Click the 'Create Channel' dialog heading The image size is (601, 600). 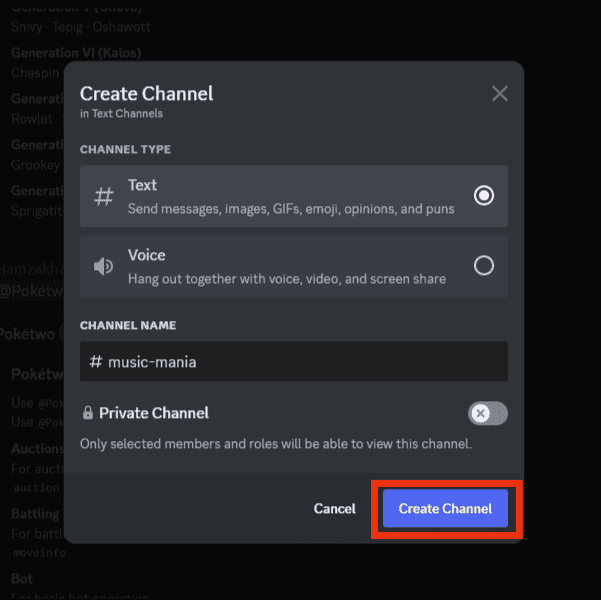146,94
